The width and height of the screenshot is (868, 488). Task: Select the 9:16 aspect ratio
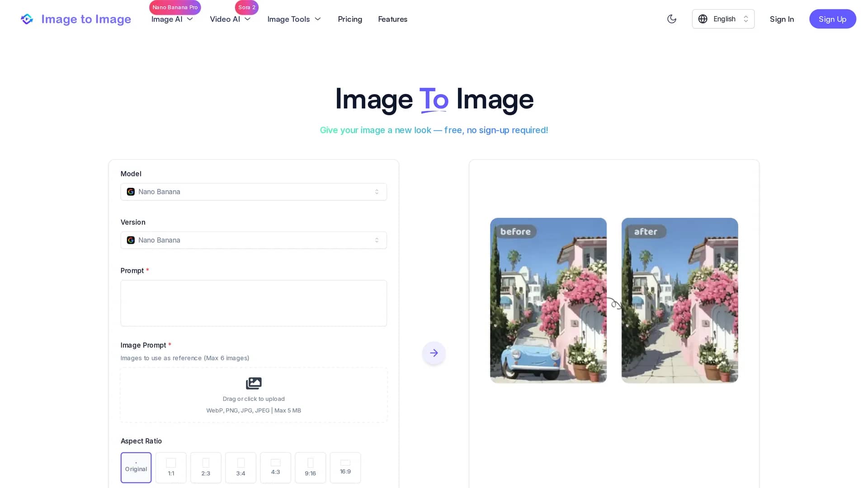(310, 468)
